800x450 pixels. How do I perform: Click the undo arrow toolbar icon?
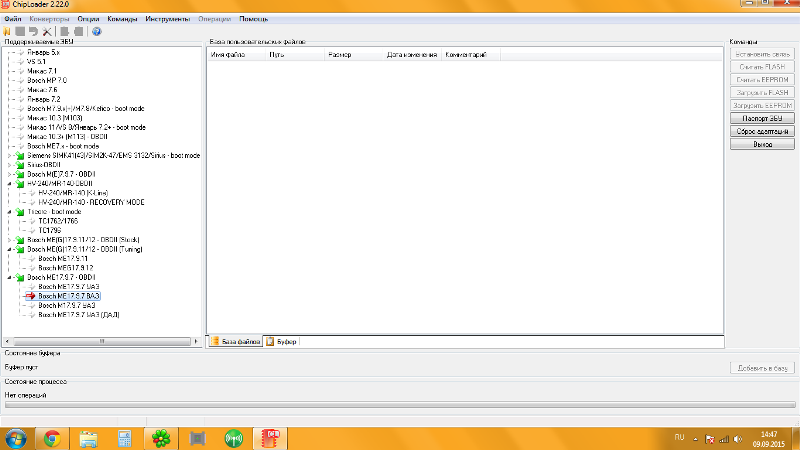click(x=33, y=31)
